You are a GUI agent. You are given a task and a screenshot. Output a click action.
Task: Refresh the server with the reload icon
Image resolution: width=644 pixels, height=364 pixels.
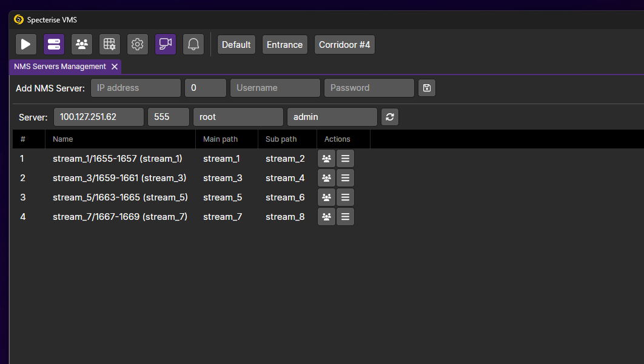click(x=390, y=117)
